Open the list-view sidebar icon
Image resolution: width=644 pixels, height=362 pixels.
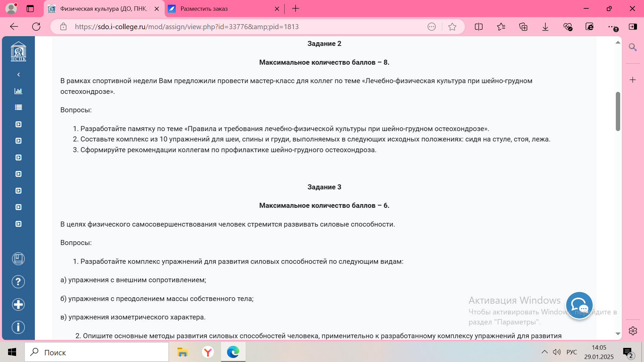18,108
